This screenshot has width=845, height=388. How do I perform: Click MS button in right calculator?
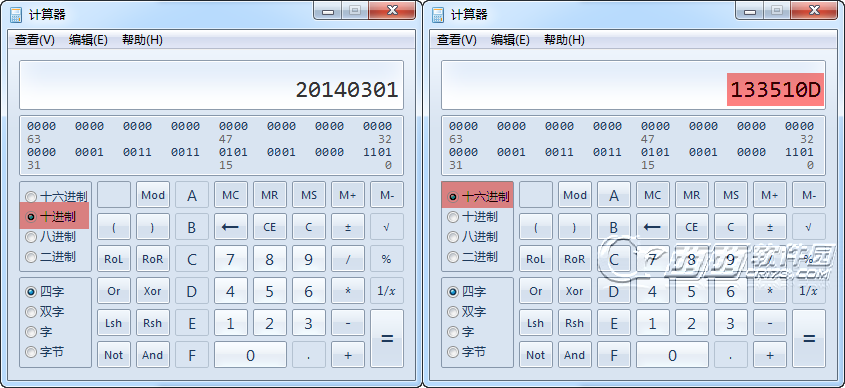pyautogui.click(x=731, y=195)
